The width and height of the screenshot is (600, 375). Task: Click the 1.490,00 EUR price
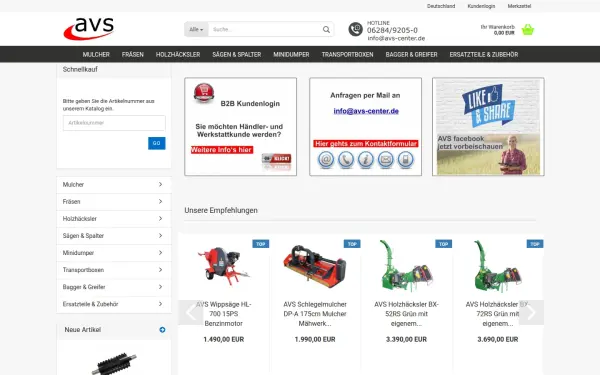coord(223,339)
